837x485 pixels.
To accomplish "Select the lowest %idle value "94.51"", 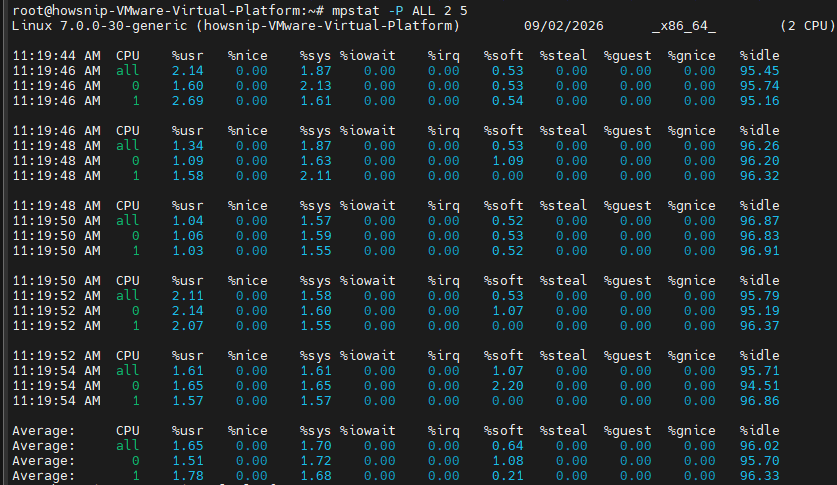I will [760, 385].
